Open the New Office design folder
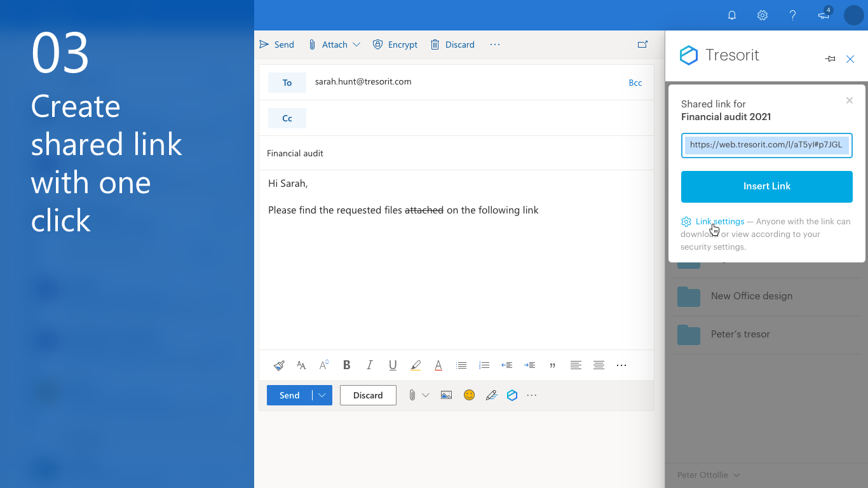The height and width of the screenshot is (488, 868). click(x=767, y=296)
